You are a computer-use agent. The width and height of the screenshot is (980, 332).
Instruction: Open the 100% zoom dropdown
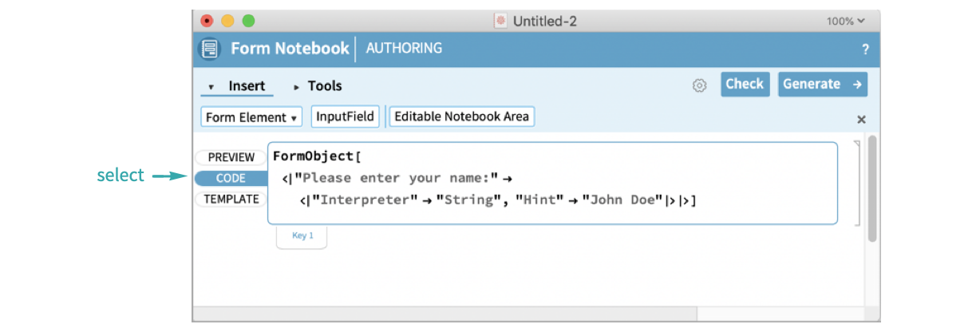coord(846,22)
